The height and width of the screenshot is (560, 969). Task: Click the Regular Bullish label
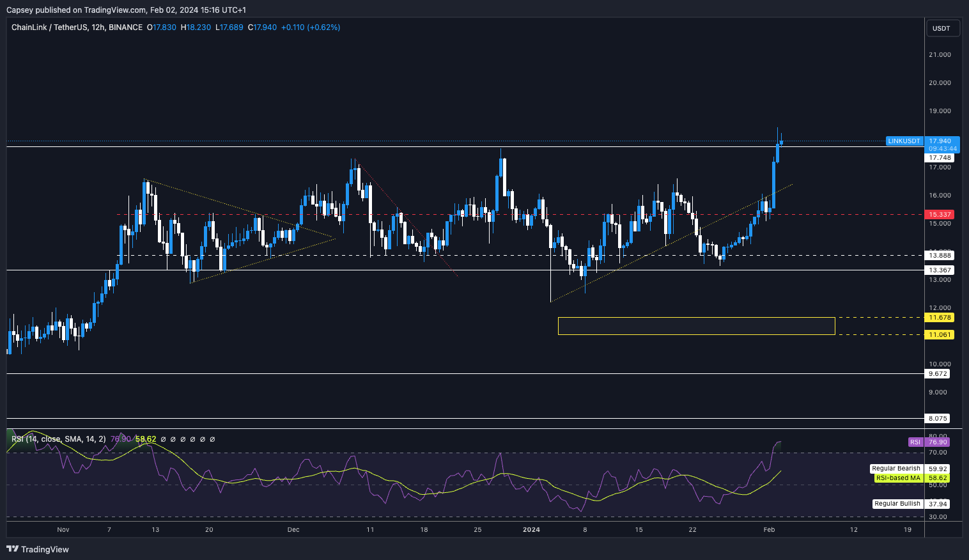click(x=897, y=504)
